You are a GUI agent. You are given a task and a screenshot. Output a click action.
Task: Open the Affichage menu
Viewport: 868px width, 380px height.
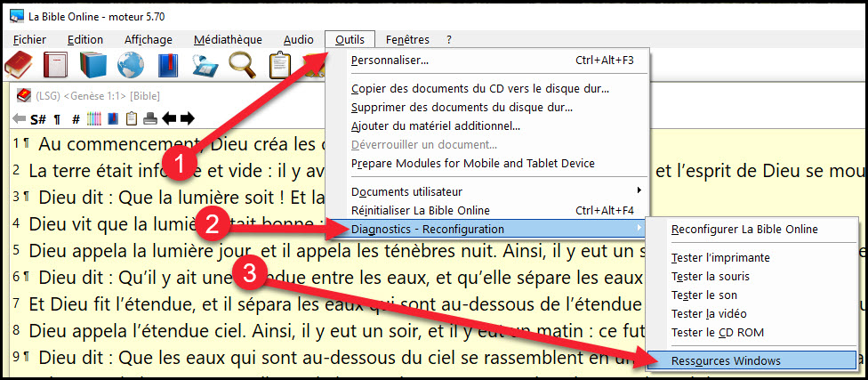coord(149,39)
